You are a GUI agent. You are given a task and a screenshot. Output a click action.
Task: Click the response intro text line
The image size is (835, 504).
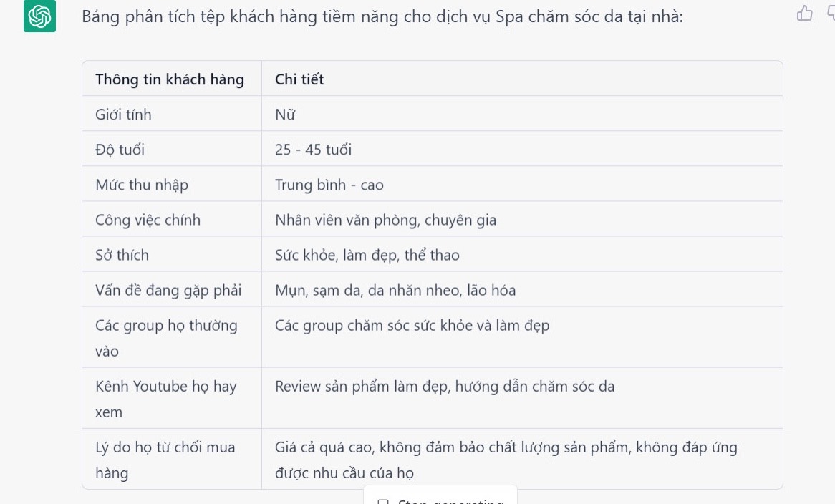(x=382, y=16)
